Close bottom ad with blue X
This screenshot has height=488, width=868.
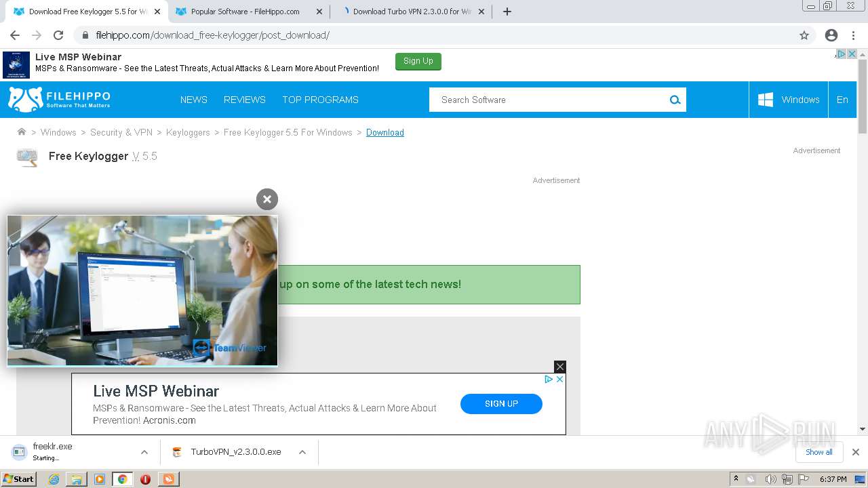[559, 380]
